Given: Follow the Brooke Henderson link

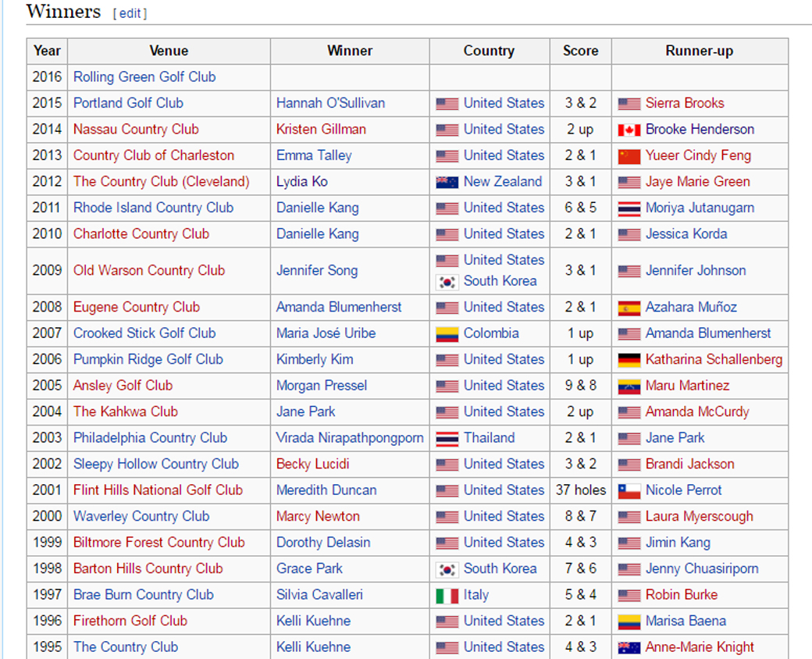Looking at the screenshot, I should click(700, 129).
